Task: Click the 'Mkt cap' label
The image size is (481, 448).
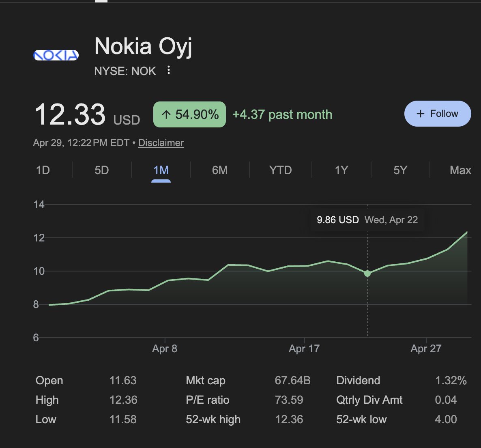Action: [206, 381]
